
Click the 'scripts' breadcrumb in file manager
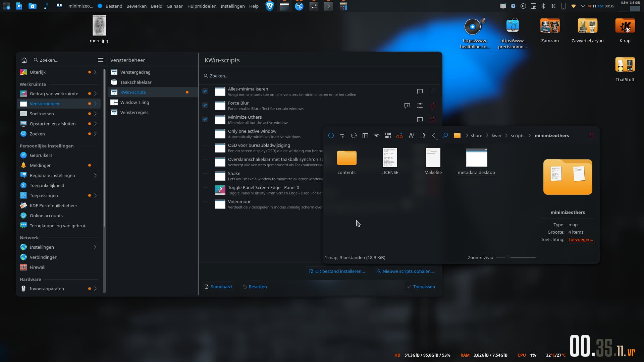pyautogui.click(x=517, y=135)
